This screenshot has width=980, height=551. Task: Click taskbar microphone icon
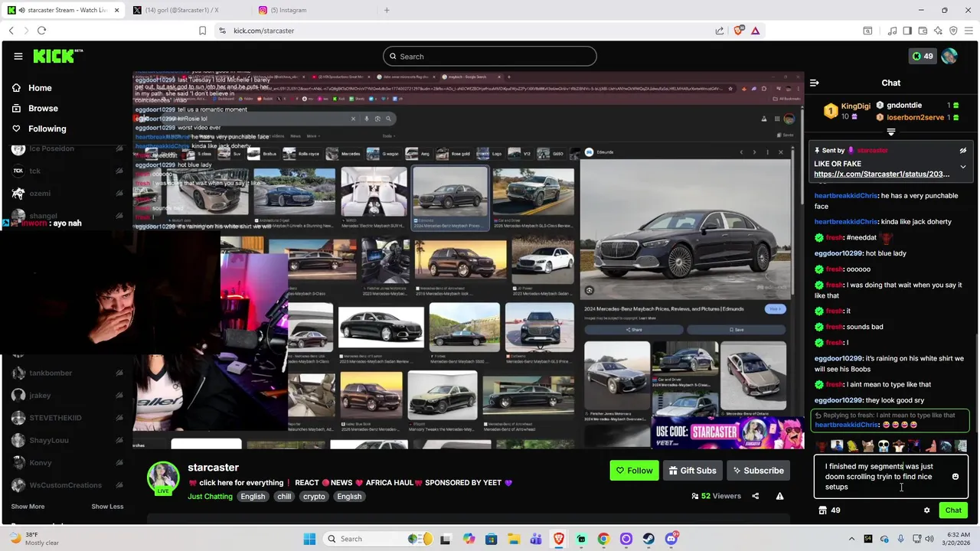(900, 539)
